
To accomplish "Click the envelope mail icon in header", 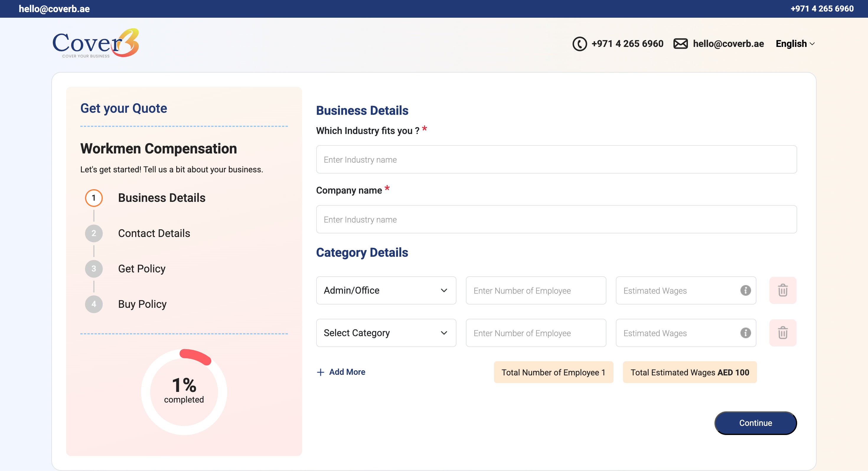I will pos(680,44).
